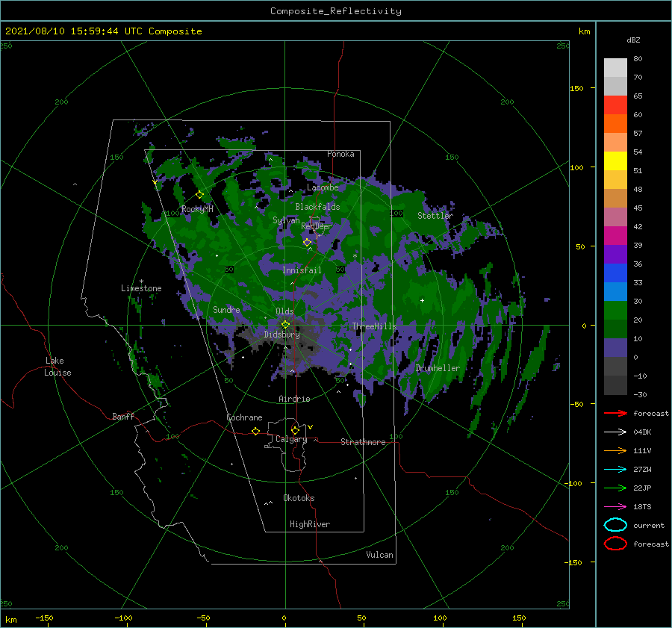Viewport: 672px width, 628px height.
Task: Click the yellow 'v' marker beside the Calgary diamond
Action: [x=310, y=427]
